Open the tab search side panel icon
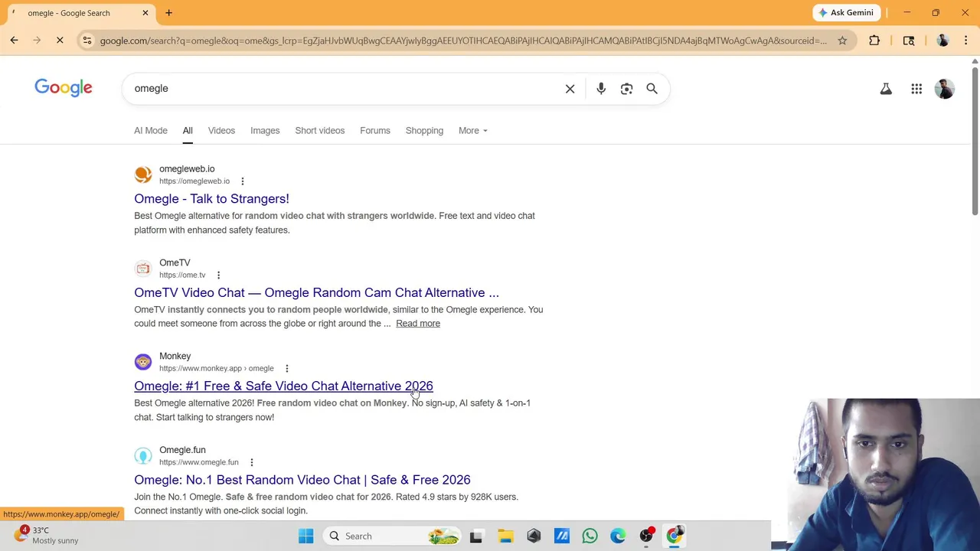This screenshot has width=980, height=551. (x=909, y=41)
